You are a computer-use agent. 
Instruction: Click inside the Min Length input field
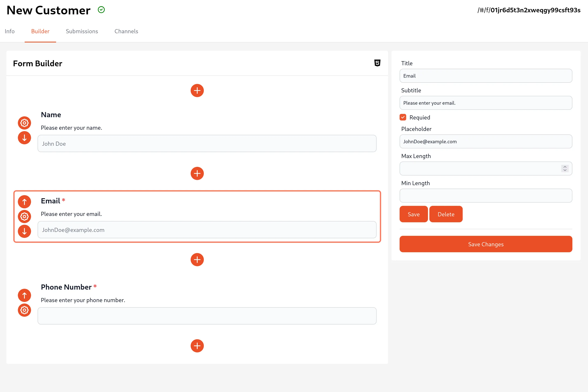(486, 196)
